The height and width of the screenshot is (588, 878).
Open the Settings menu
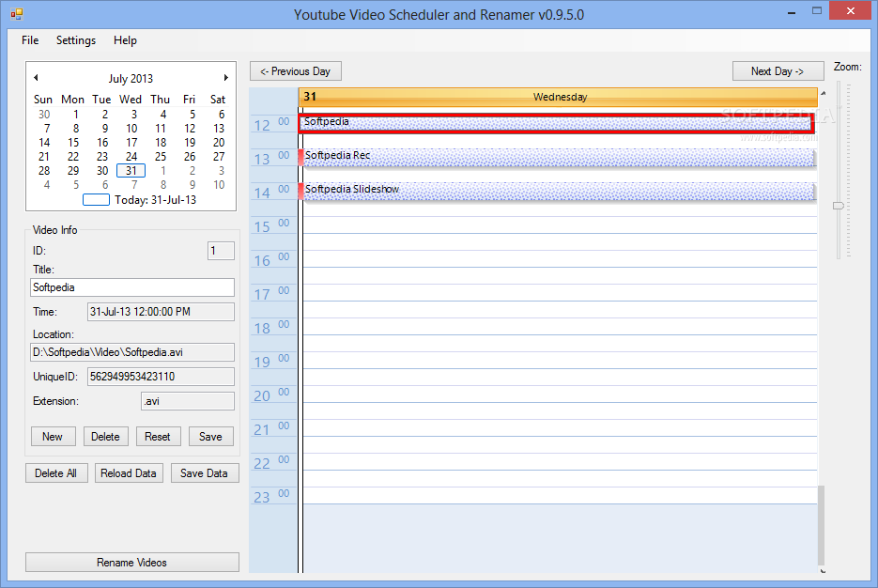(76, 40)
